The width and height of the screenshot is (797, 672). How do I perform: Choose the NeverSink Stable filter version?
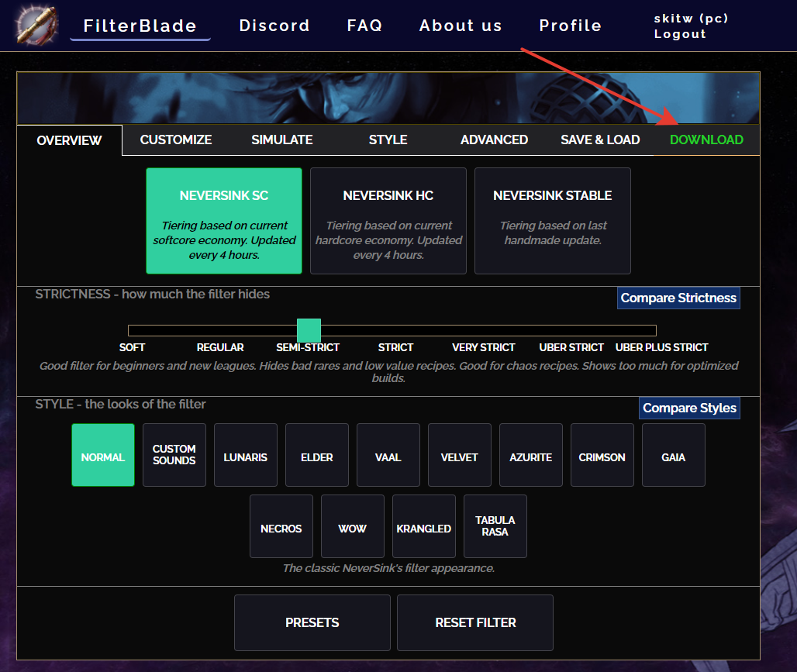coord(552,221)
